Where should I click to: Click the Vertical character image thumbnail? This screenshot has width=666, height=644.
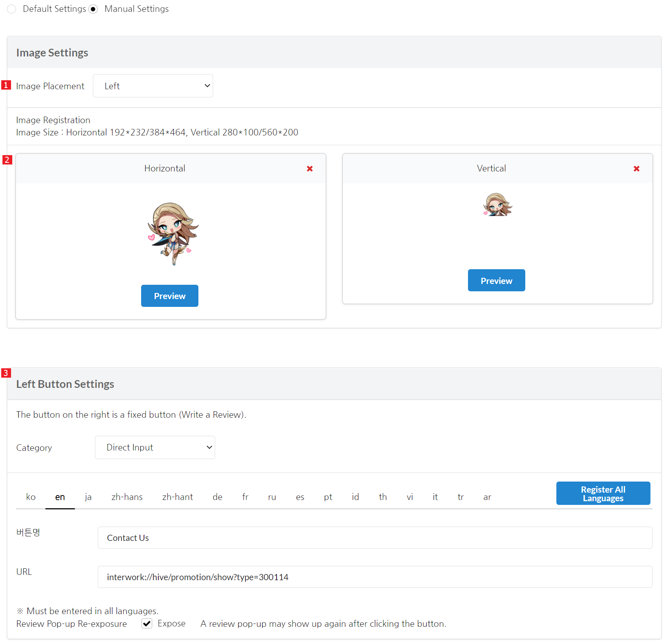click(x=497, y=204)
